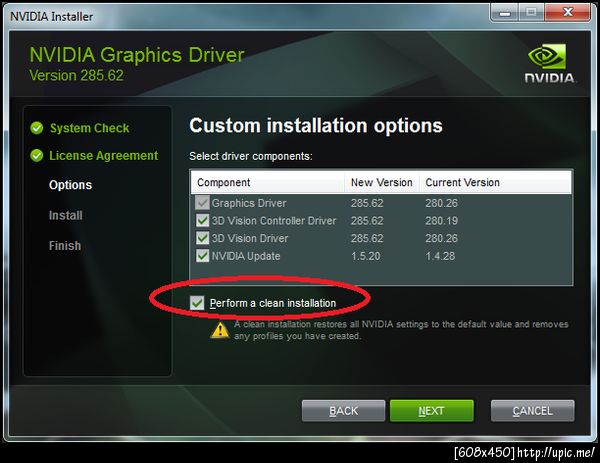The width and height of the screenshot is (600, 463).
Task: Uncheck the 3D Vision Controller Driver checkbox
Action: pos(202,220)
